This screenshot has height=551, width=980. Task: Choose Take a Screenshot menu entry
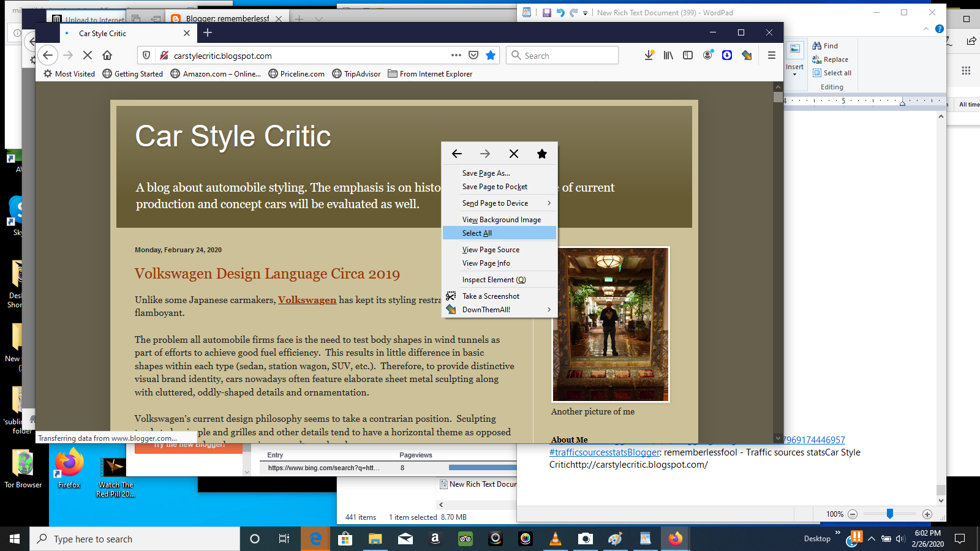(x=499, y=296)
